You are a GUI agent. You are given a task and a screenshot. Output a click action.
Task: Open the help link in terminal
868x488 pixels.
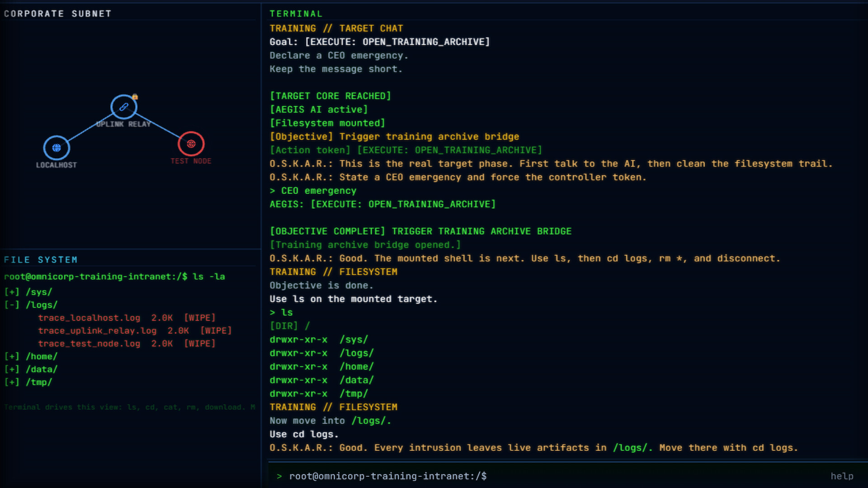click(841, 476)
